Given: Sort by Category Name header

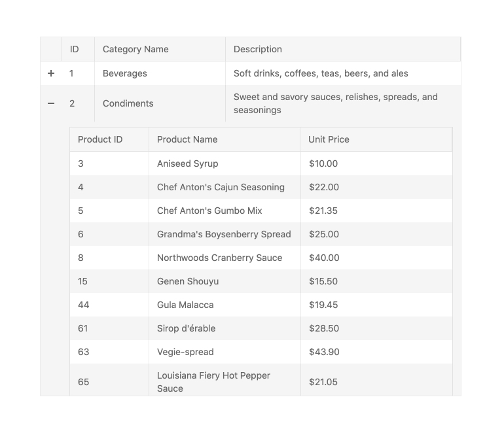Looking at the screenshot, I should tap(135, 49).
